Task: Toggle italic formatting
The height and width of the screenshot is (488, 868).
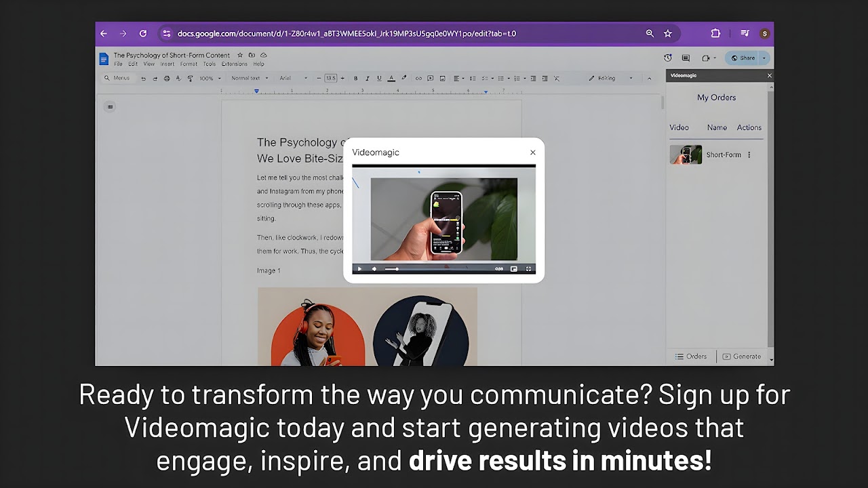Action: pyautogui.click(x=367, y=79)
